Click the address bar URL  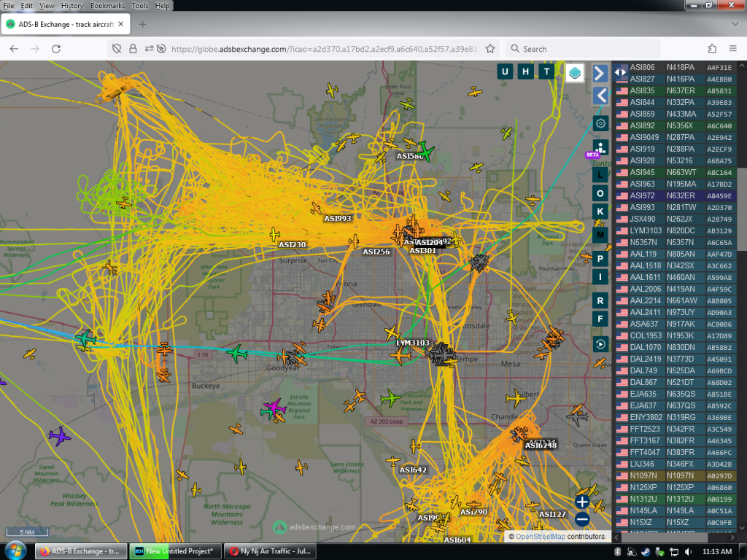(325, 49)
